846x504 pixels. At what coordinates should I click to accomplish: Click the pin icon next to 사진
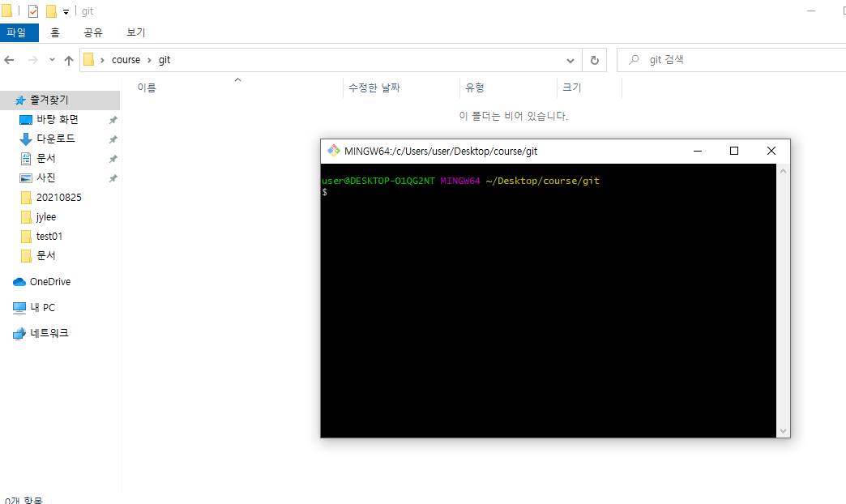point(113,178)
